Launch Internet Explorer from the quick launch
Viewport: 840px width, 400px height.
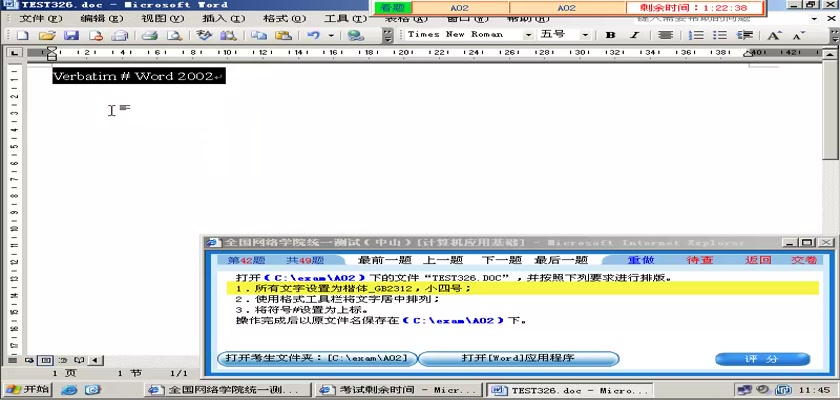coord(70,390)
